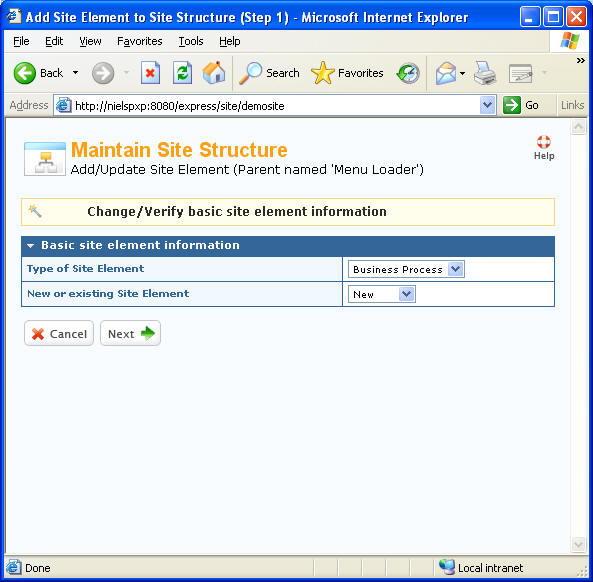Viewport: 593px width, 582px height.
Task: Click the Back arrow icon
Action: [25, 73]
